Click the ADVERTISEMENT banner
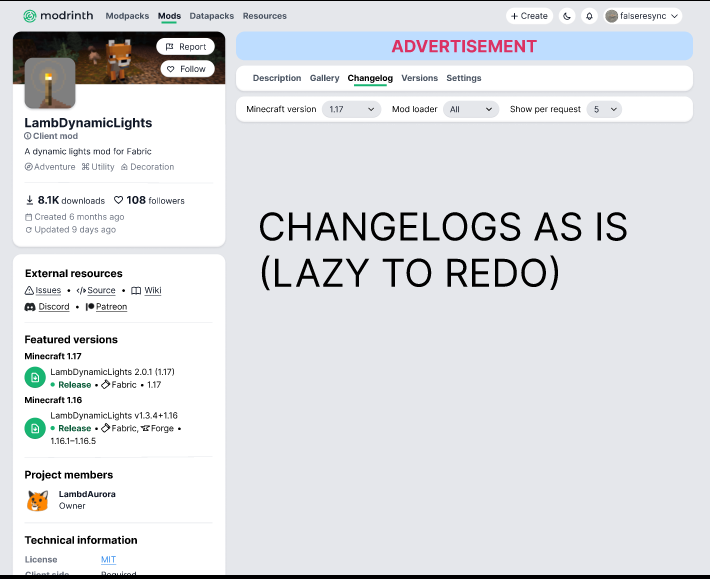 click(x=464, y=46)
